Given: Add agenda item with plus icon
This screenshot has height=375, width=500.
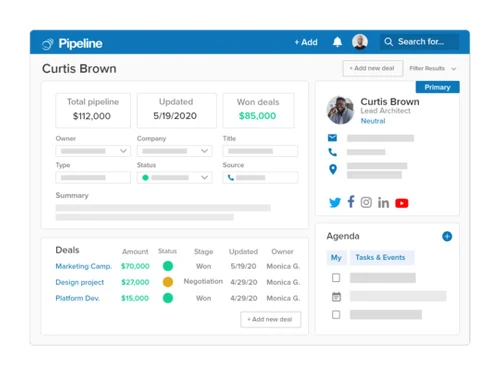Looking at the screenshot, I should click(x=447, y=236).
